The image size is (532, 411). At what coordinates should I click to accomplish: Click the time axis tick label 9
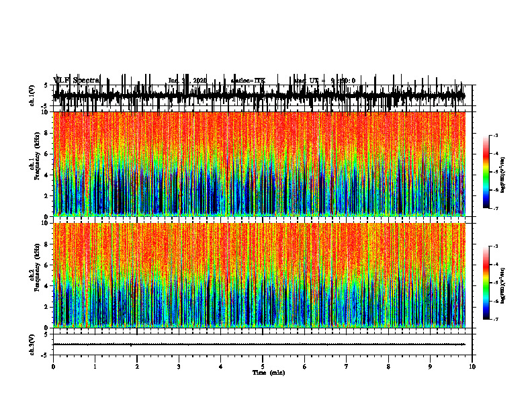(430, 367)
